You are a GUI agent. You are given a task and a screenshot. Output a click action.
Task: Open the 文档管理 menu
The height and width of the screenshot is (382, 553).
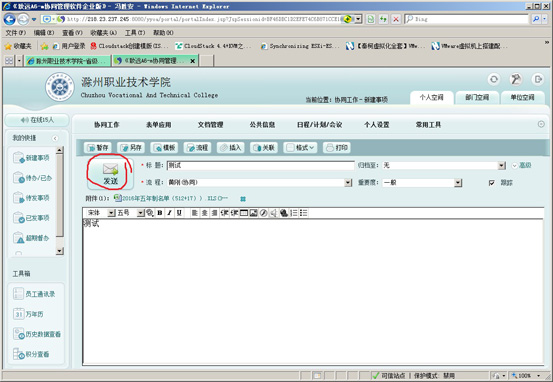210,125
